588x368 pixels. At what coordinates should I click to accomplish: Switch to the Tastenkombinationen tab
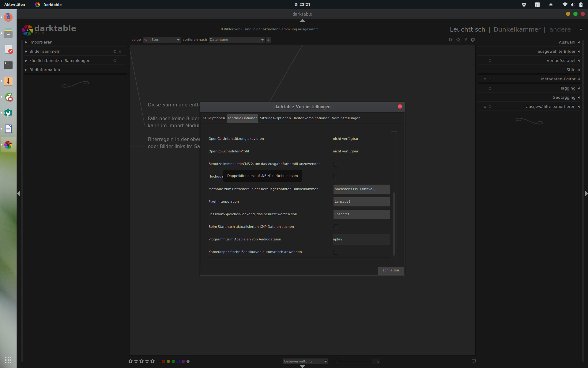[x=311, y=118]
